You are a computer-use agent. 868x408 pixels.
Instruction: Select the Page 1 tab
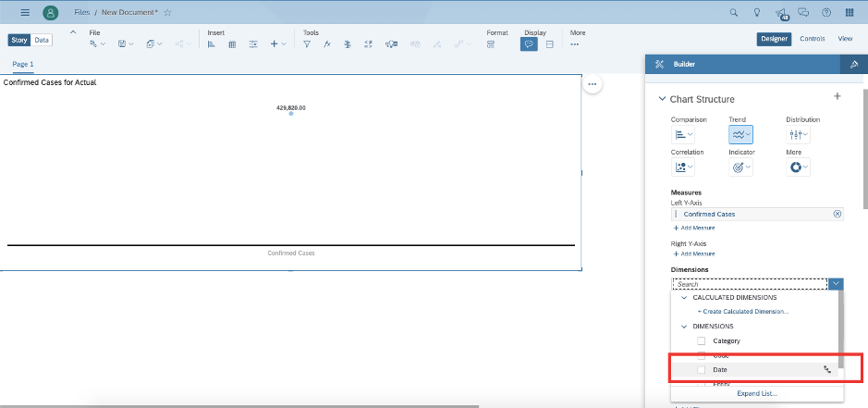[x=23, y=65]
